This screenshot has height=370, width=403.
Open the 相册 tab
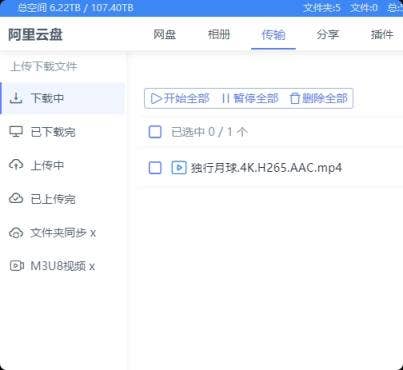(219, 34)
